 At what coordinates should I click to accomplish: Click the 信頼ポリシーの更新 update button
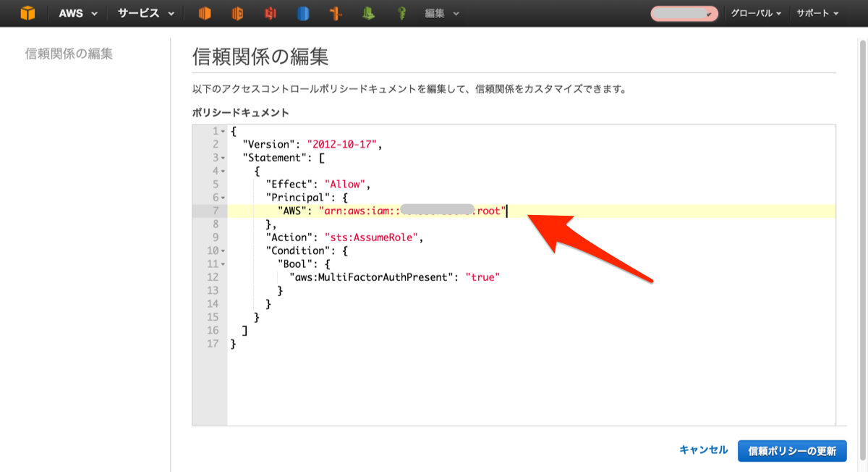(x=792, y=450)
